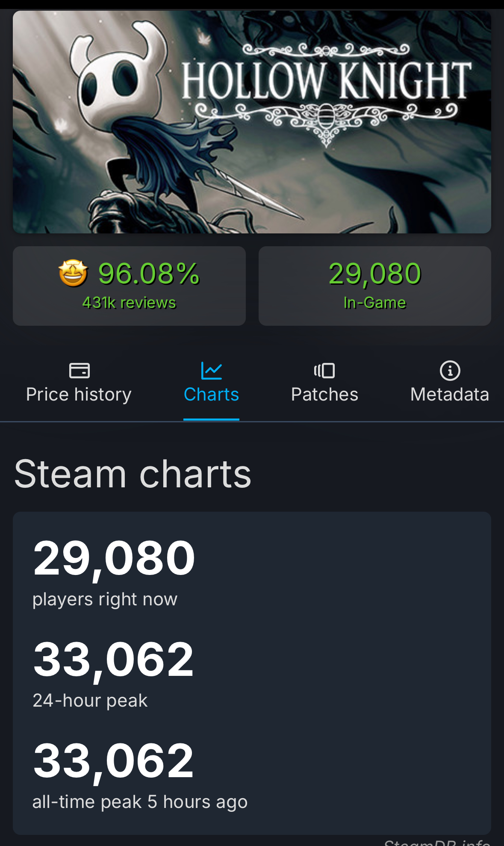Viewport: 504px width, 846px height.
Task: Open the Patches tab
Action: pos(324,383)
